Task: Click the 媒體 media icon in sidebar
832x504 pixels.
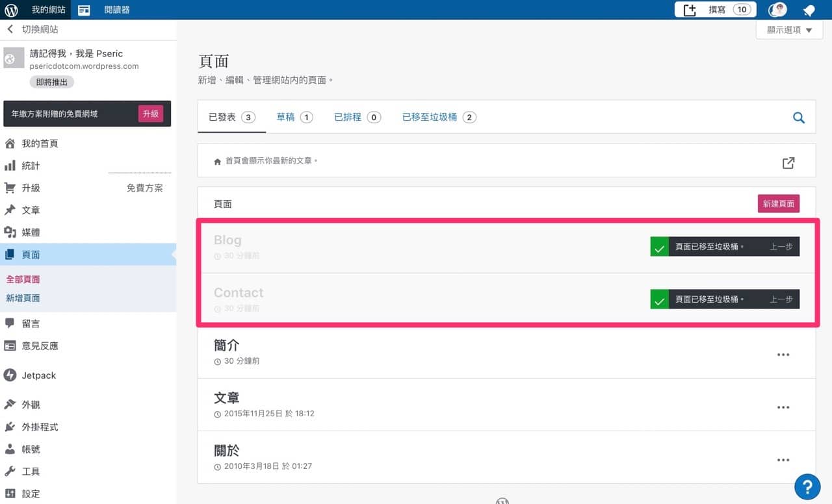Action: pyautogui.click(x=10, y=232)
